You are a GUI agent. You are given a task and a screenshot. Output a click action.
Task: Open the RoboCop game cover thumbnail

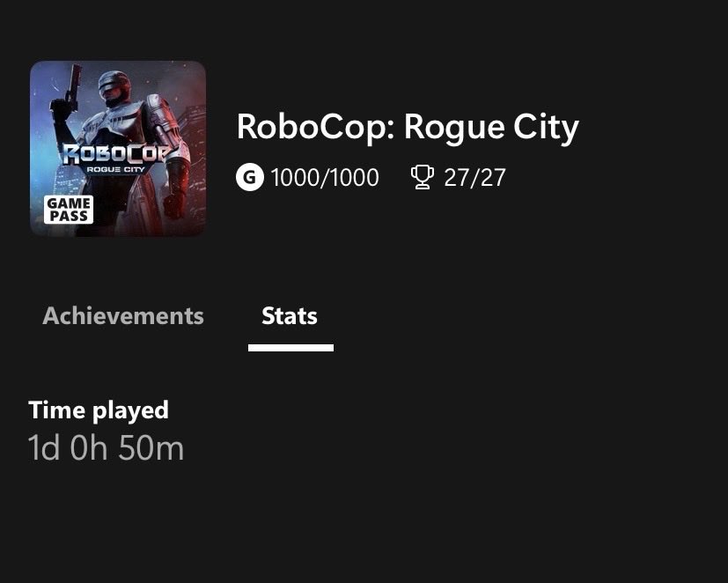pyautogui.click(x=118, y=148)
